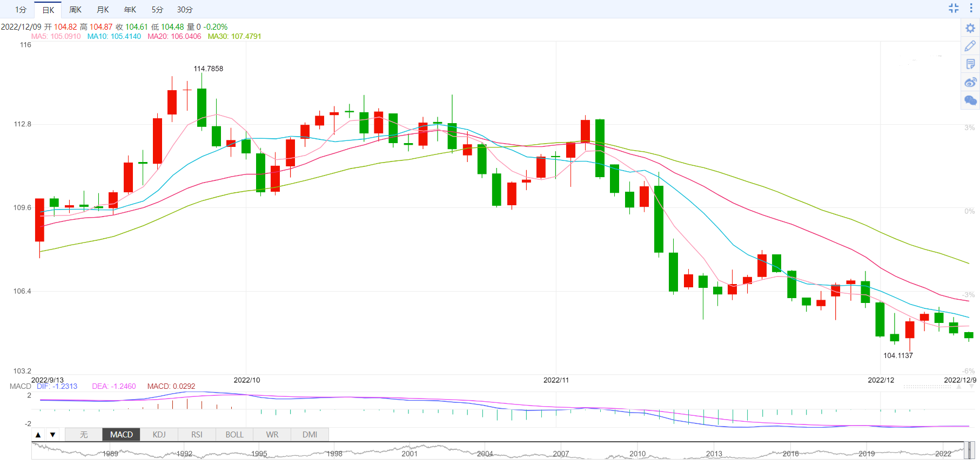Click the low price label 104.1137

coord(898,355)
